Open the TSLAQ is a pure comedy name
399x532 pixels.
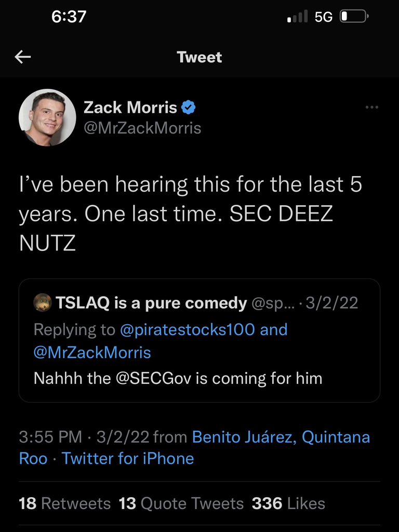(x=151, y=303)
